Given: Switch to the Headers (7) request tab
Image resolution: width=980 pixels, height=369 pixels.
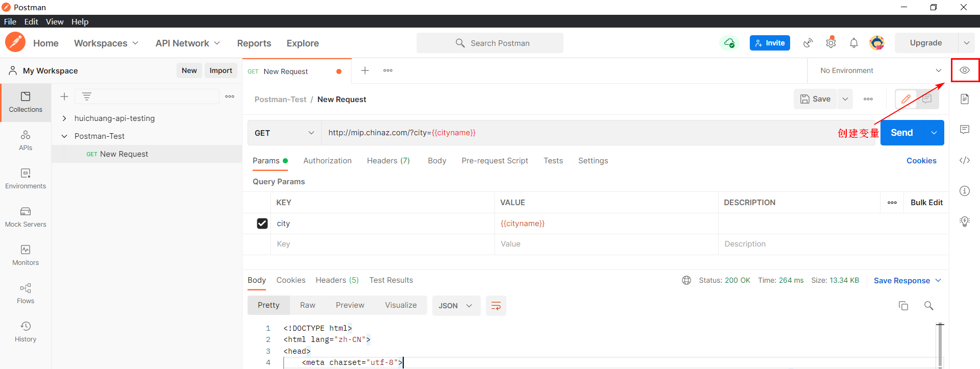Looking at the screenshot, I should 388,161.
